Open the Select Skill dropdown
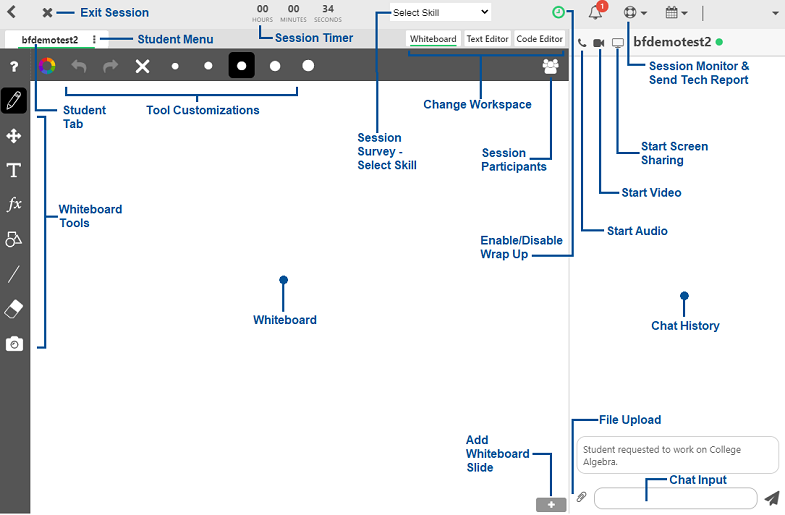785x515 pixels. click(x=440, y=13)
